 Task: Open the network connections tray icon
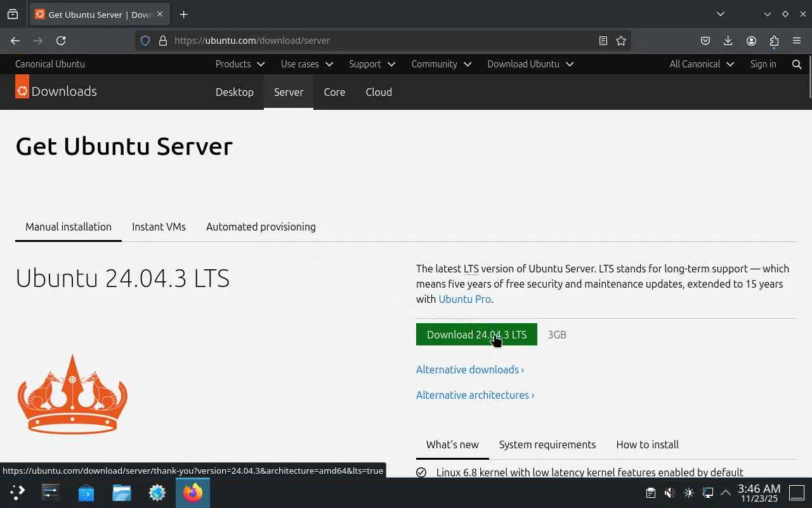pos(708,492)
